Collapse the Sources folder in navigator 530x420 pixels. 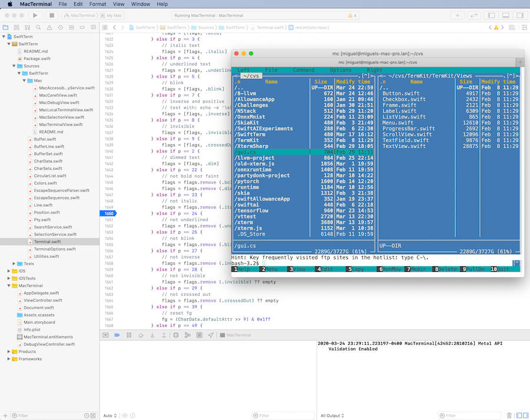point(13,66)
